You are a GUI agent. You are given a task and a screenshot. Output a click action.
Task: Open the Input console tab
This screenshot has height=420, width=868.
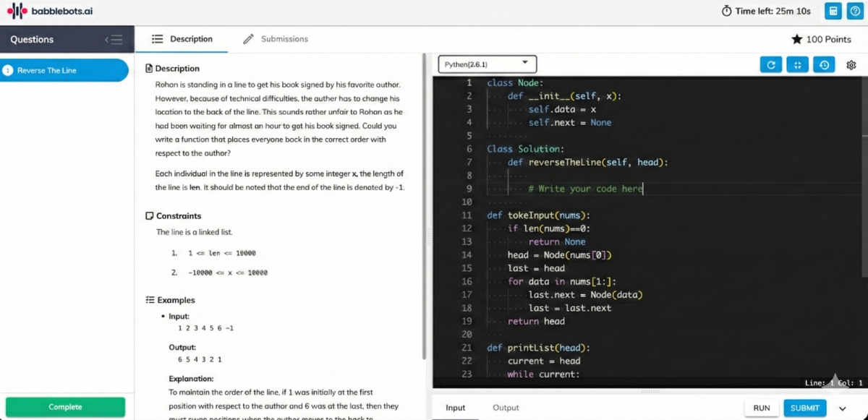click(x=456, y=408)
